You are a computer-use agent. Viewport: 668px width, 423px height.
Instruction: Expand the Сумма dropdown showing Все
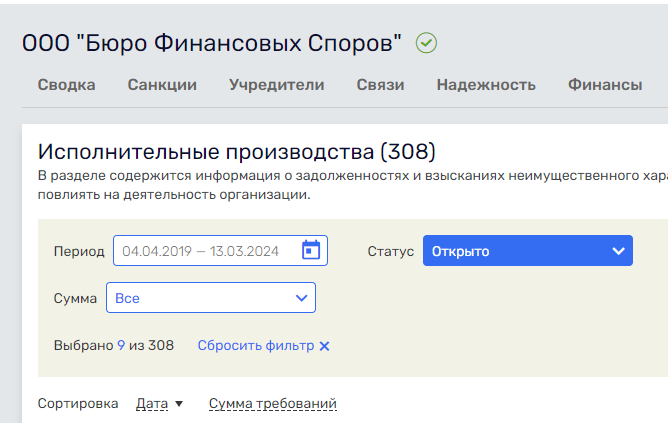click(210, 298)
